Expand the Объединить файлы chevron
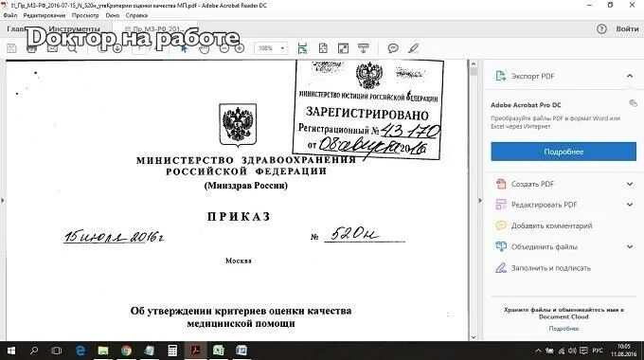 point(630,246)
